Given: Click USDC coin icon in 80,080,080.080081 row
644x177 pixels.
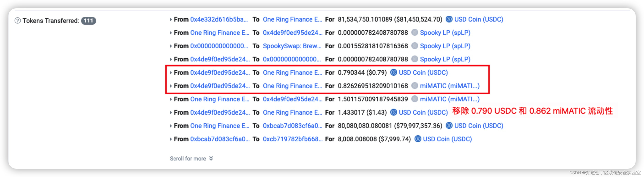Looking at the screenshot, I should pyautogui.click(x=449, y=125).
